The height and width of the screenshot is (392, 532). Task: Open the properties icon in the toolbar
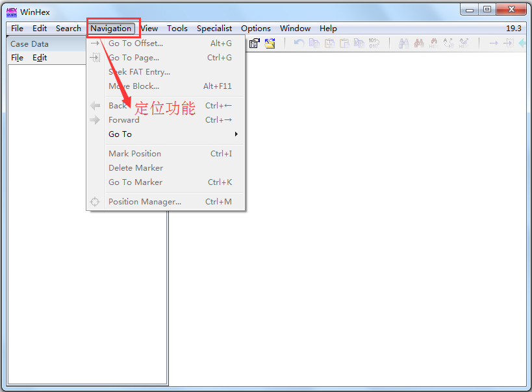tap(255, 43)
